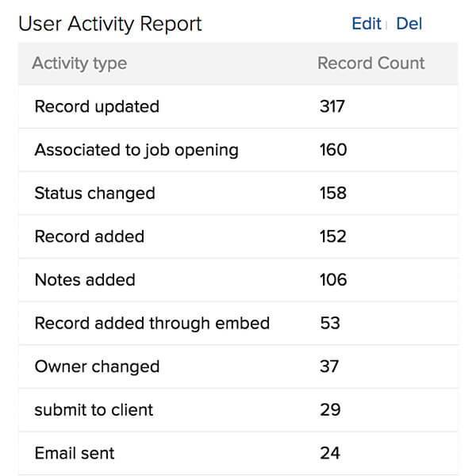The height and width of the screenshot is (476, 476).
Task: Select the User Activity Report title
Action: tap(110, 24)
